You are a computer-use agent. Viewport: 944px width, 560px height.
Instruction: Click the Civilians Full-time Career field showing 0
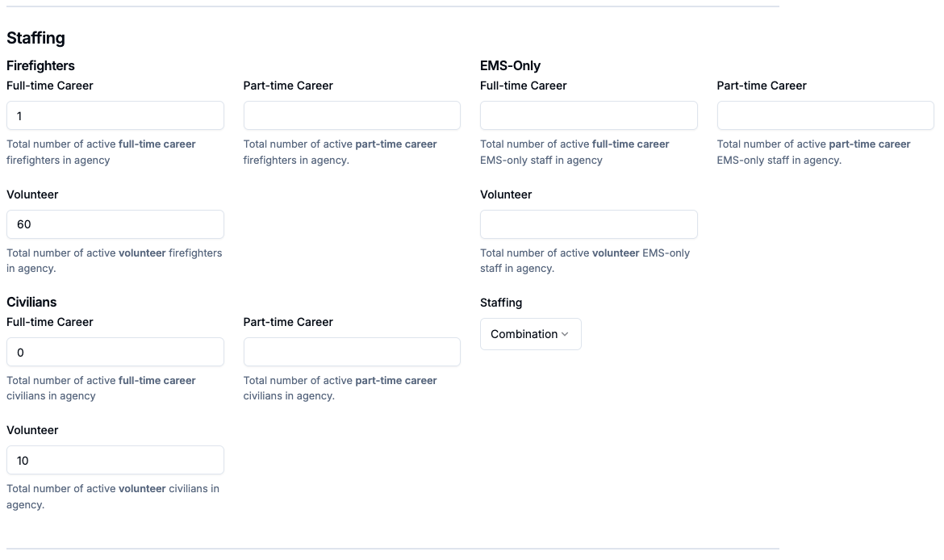click(115, 352)
